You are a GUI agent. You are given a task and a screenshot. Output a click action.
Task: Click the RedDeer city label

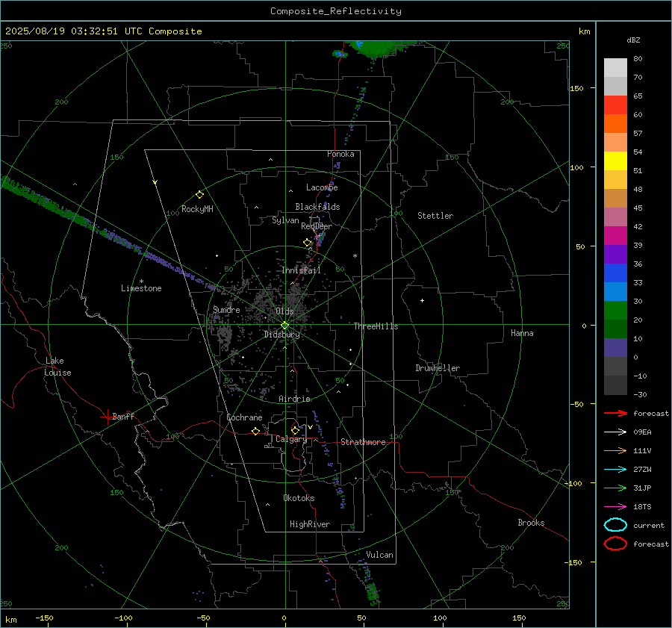(317, 226)
